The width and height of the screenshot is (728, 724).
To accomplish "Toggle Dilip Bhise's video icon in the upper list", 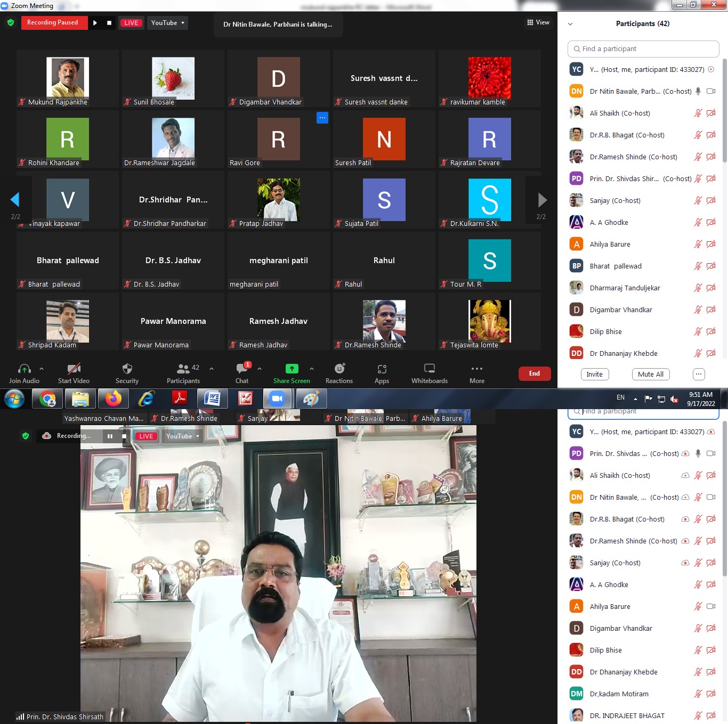I will pos(711,331).
